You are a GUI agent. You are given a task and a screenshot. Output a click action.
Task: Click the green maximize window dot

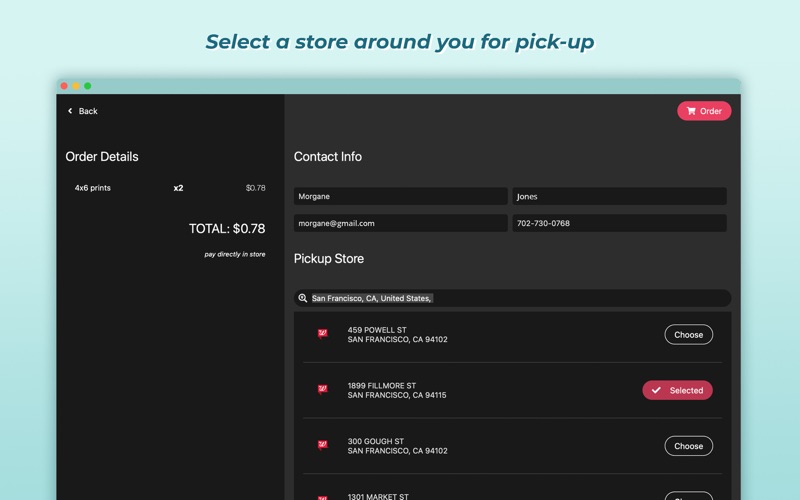pos(88,86)
